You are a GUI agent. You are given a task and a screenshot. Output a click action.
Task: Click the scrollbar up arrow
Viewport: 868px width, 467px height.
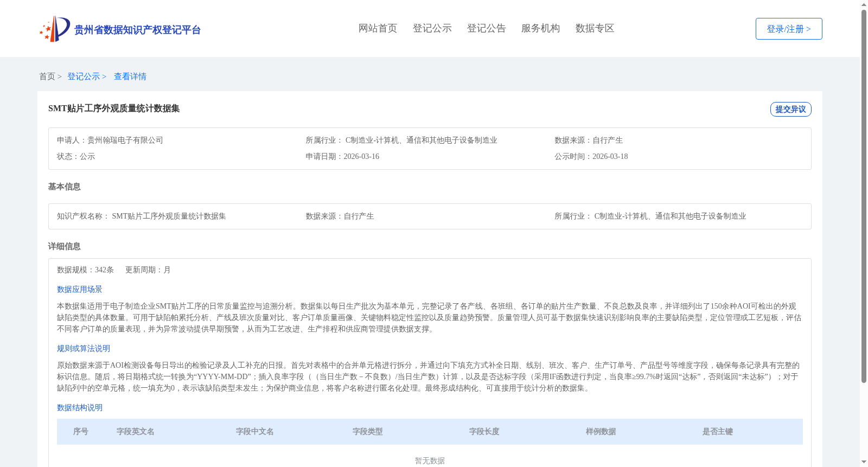click(x=864, y=4)
